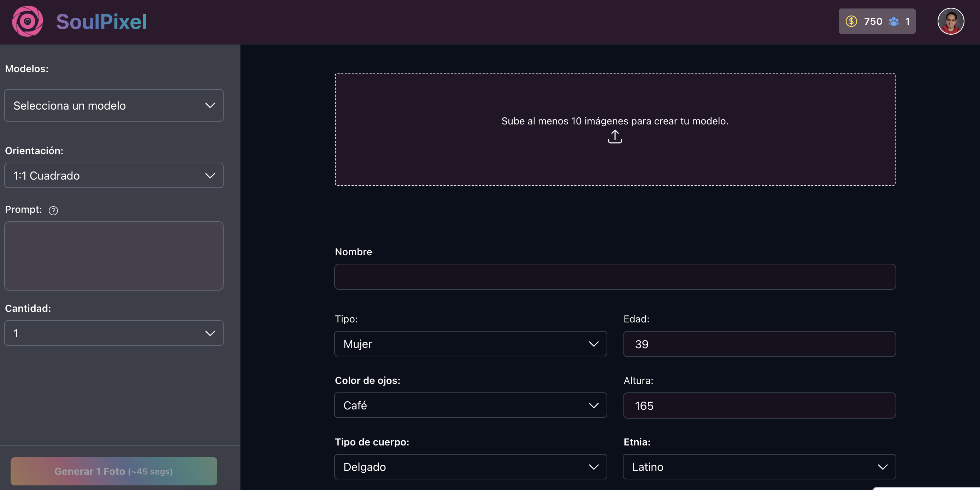
Task: Click into the Nombre input field
Action: coord(615,277)
